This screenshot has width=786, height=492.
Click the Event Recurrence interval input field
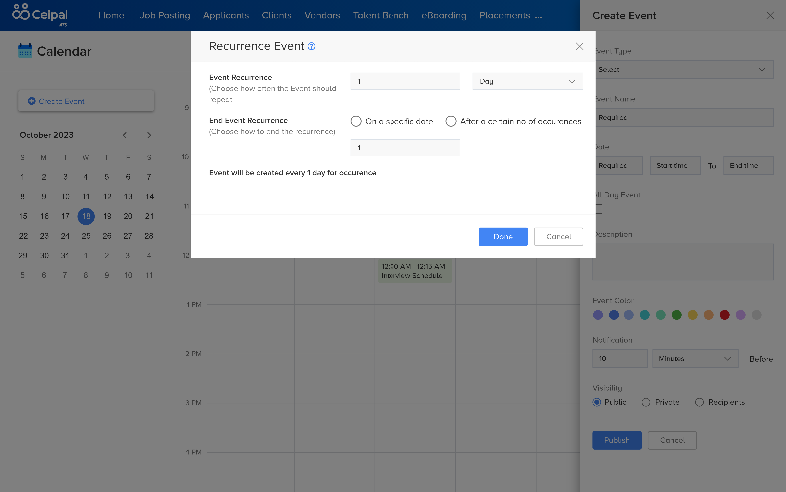(405, 81)
